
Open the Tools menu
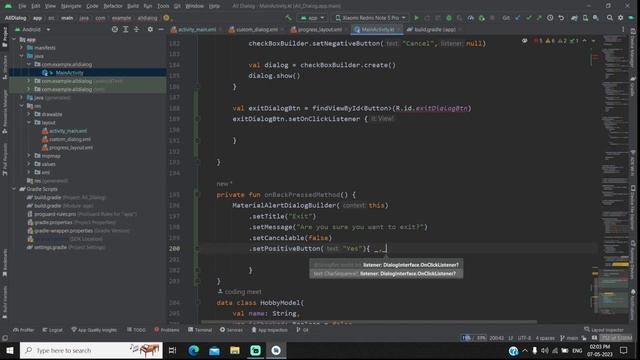point(163,6)
